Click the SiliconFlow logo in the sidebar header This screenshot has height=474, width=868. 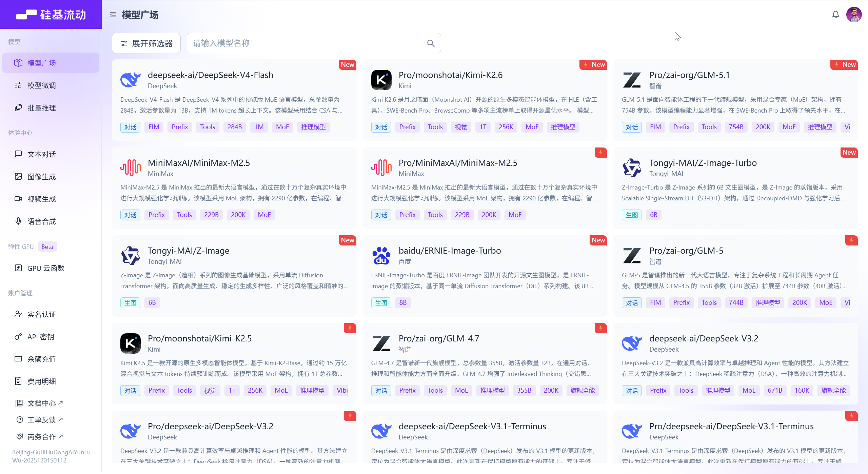pos(51,15)
